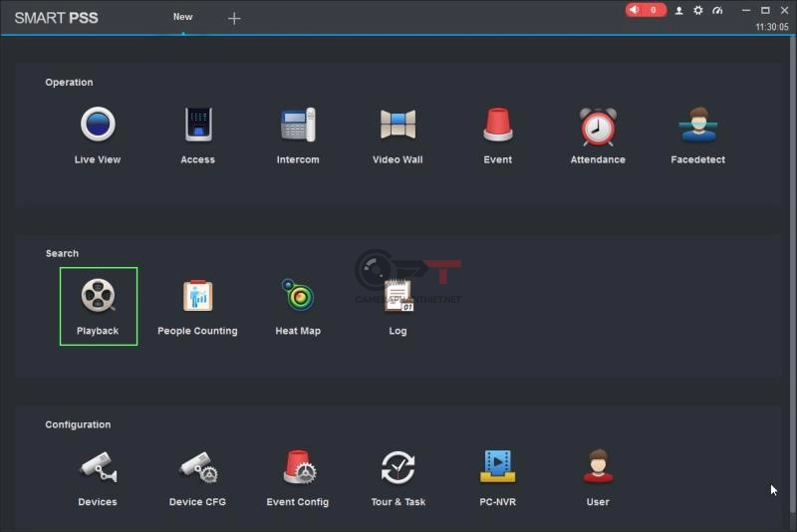Open the Event Config module

298,468
